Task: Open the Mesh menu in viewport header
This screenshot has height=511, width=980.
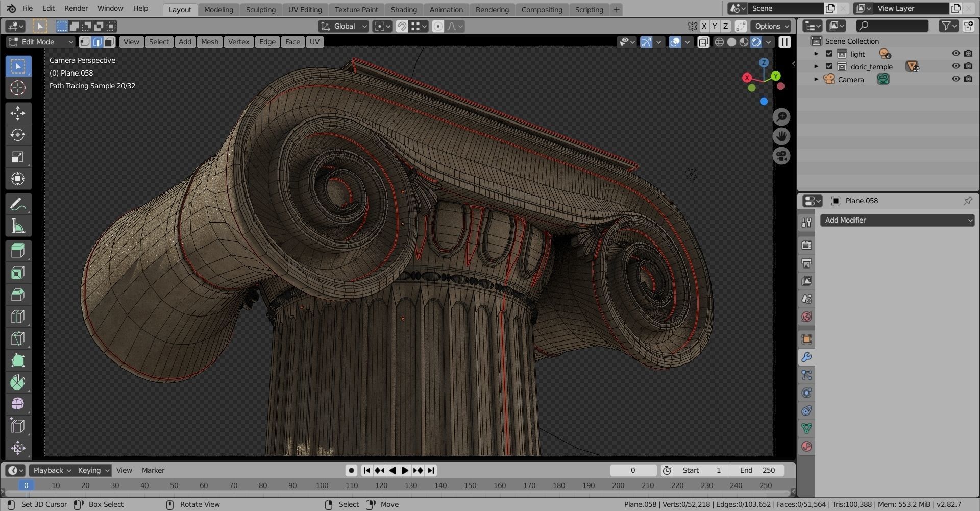Action: point(209,42)
